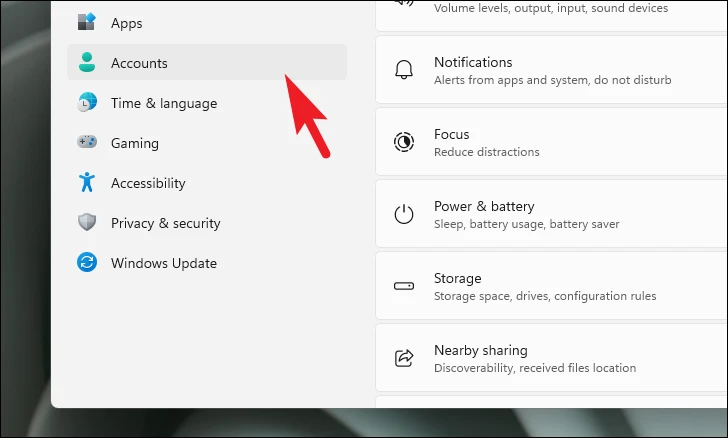Click the Apps squares icon
Image resolution: width=728 pixels, height=438 pixels.
[x=87, y=21]
